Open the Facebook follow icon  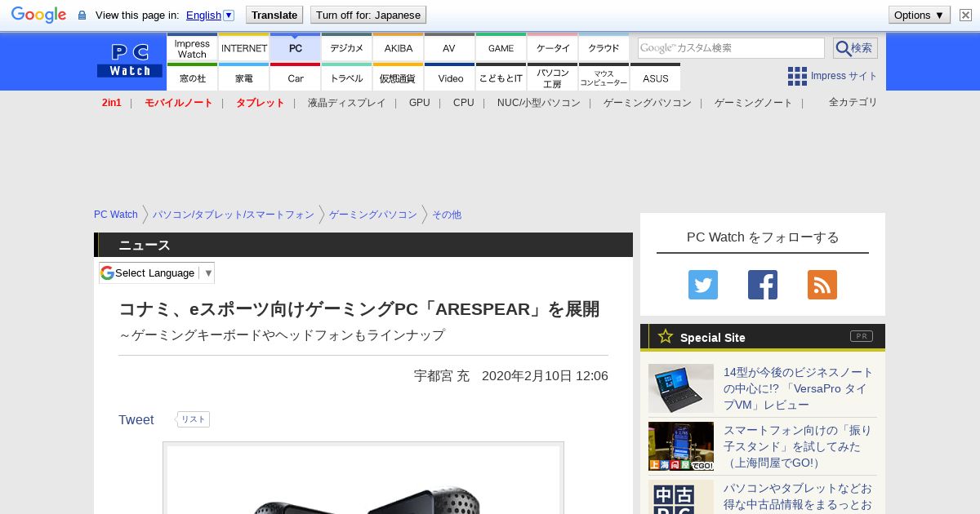coord(763,285)
